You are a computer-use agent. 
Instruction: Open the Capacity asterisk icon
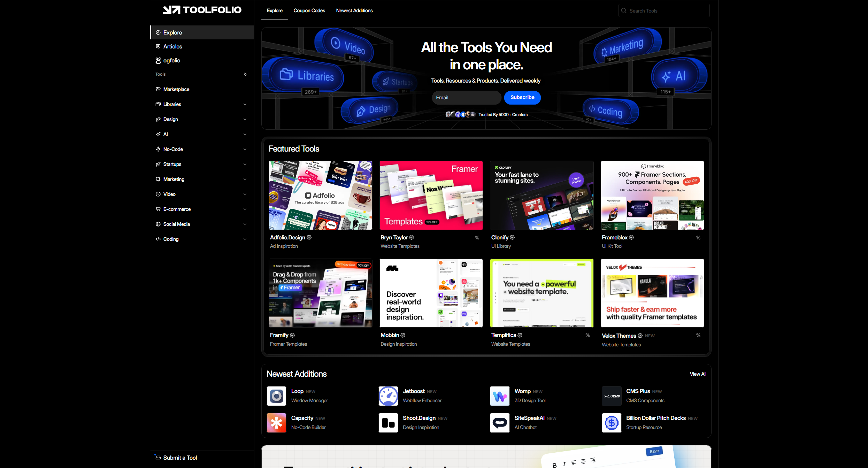pos(276,423)
